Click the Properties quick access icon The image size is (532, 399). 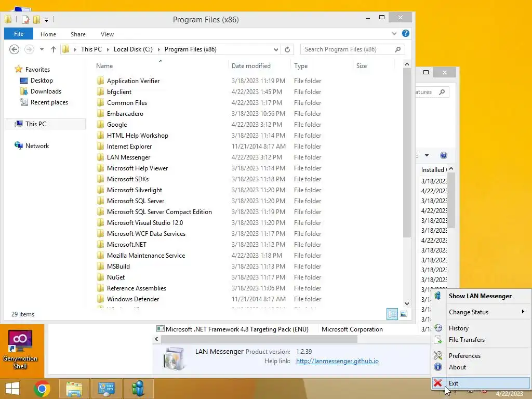[25, 20]
